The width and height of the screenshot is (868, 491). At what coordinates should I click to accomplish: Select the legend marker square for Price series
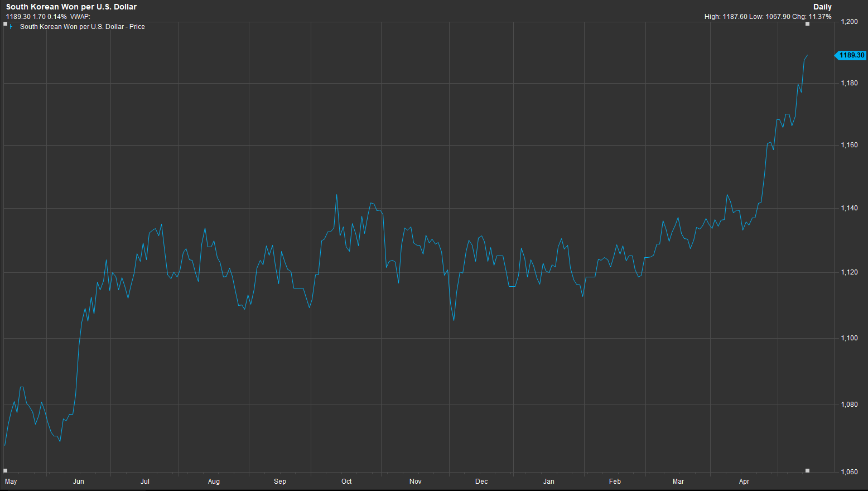click(x=6, y=22)
